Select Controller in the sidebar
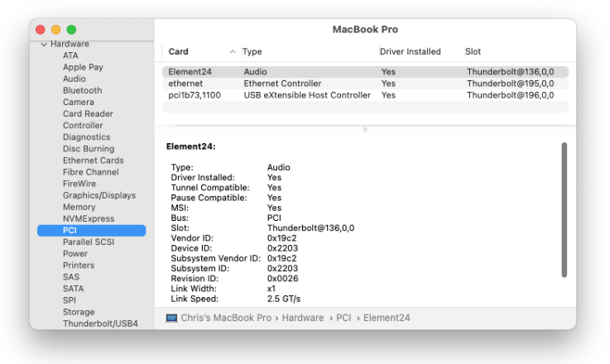Viewport: 610px width, 364px height. [x=83, y=126]
